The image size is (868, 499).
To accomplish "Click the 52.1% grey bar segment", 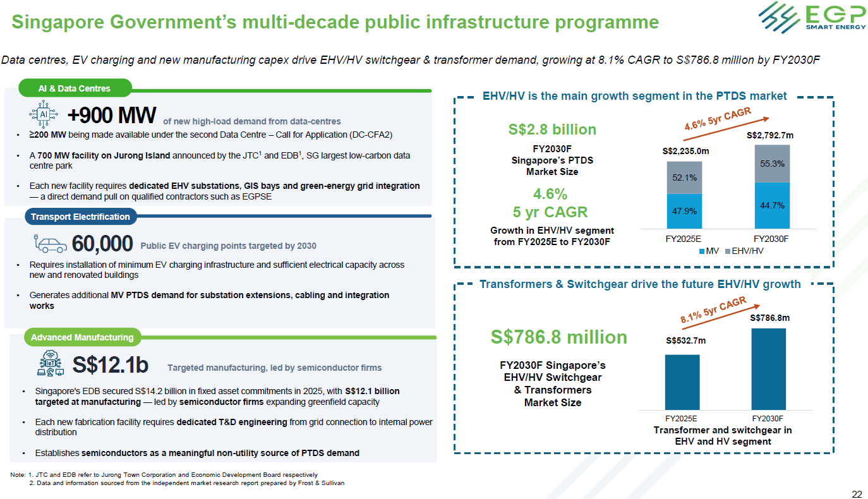I will (x=684, y=177).
